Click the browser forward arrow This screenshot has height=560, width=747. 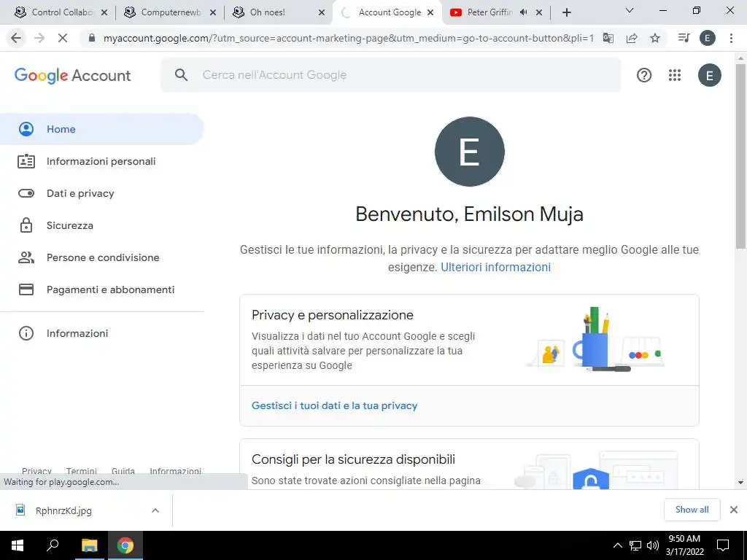[x=39, y=38]
